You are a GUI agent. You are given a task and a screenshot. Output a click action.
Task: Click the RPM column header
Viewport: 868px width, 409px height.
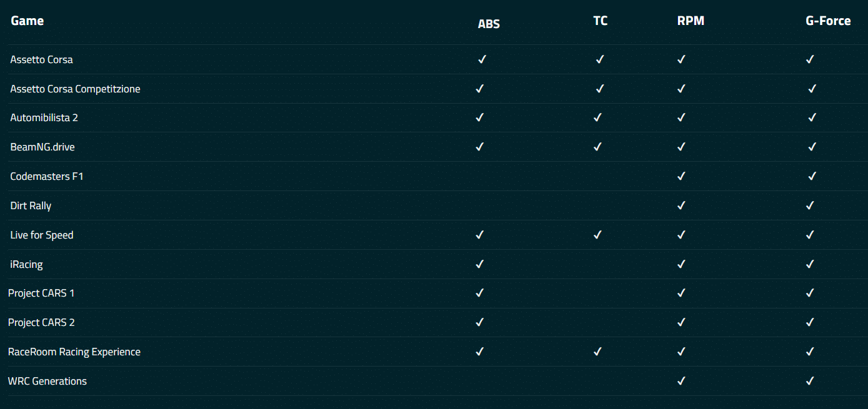[691, 21]
